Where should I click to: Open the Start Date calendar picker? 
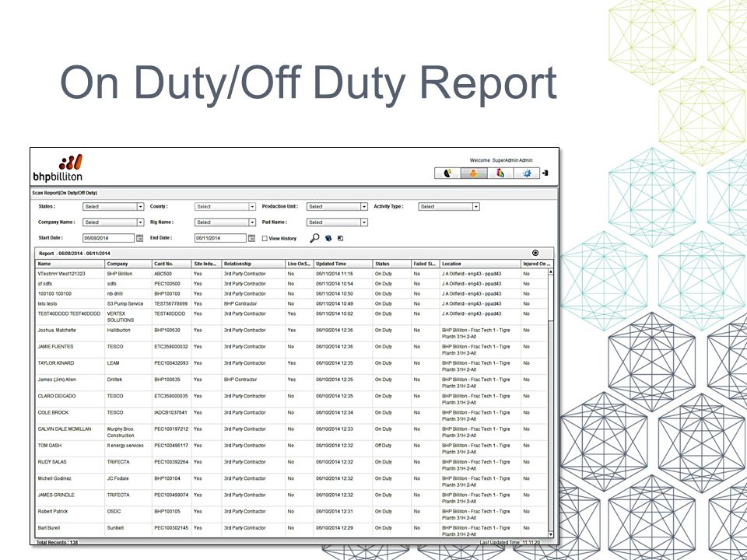pyautogui.click(x=139, y=238)
